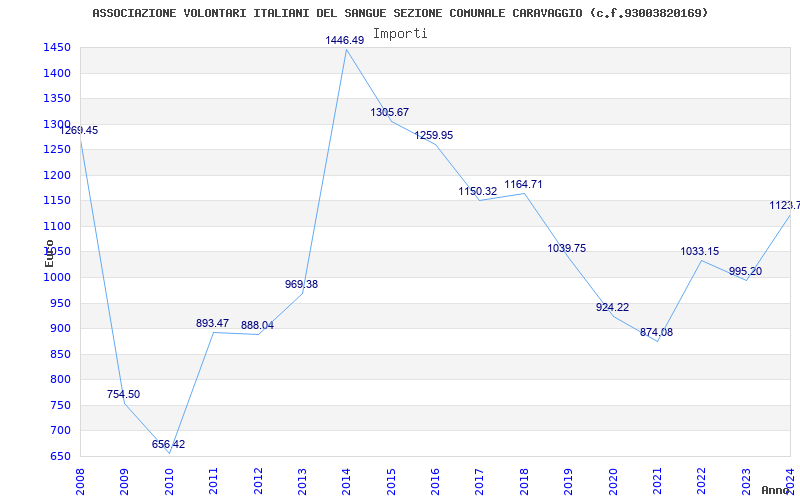This screenshot has height=500, width=800.
Task: Click the Euro y-axis title
Action: pyautogui.click(x=49, y=254)
